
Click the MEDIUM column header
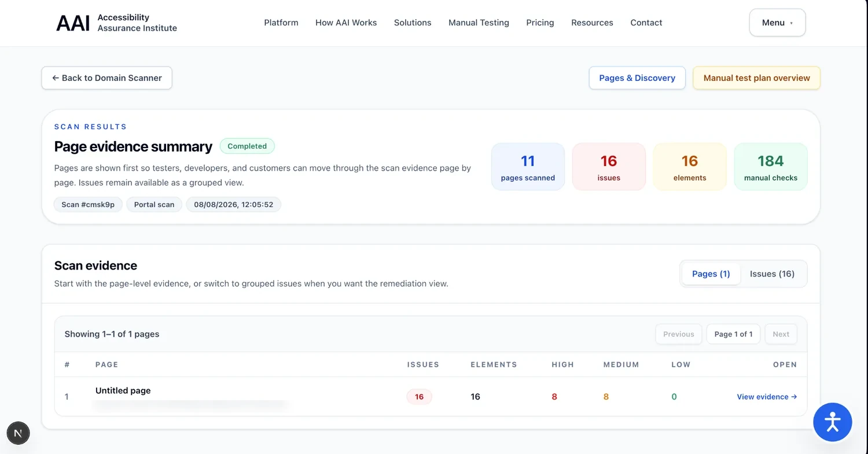tap(621, 365)
